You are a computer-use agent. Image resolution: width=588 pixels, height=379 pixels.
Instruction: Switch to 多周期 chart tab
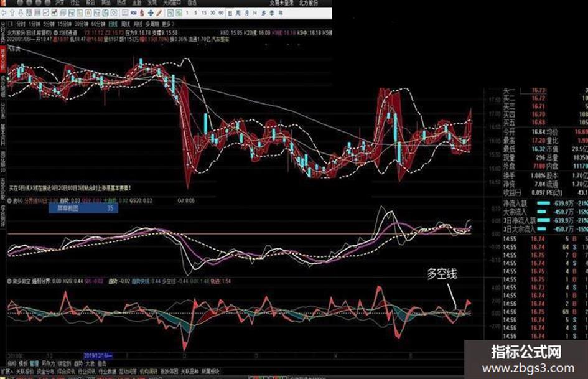click(152, 24)
